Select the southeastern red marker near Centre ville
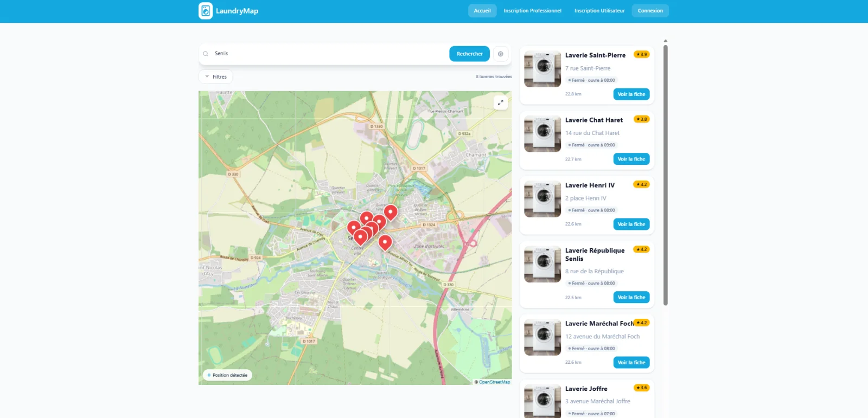 click(x=385, y=241)
